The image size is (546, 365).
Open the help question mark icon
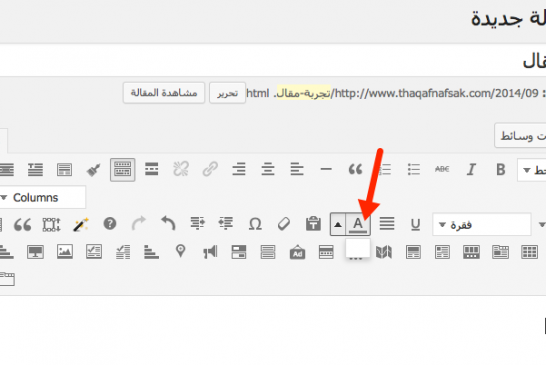pos(110,224)
